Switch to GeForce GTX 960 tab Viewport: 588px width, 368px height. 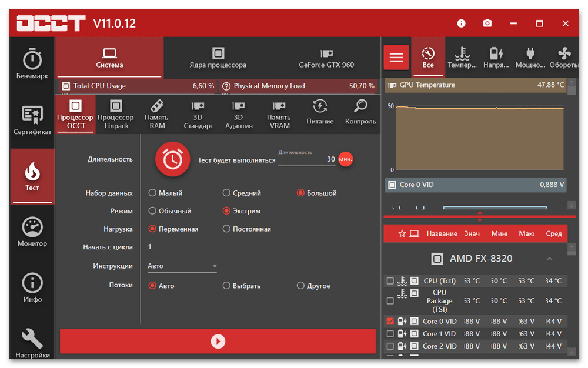tap(326, 58)
